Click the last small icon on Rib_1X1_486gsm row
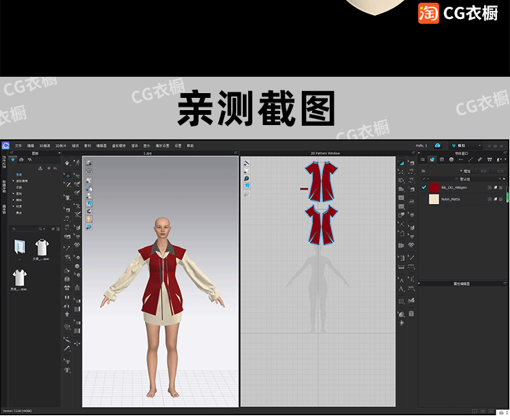510x420 pixels. [500, 187]
